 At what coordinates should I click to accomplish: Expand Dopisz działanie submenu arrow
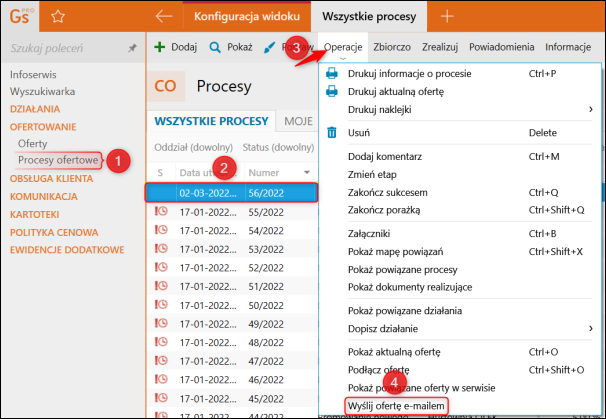590,328
